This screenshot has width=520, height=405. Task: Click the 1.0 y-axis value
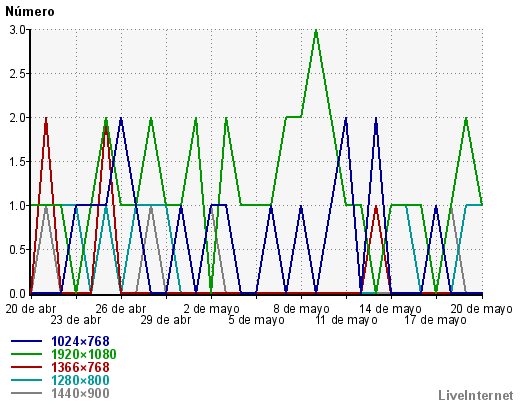click(17, 206)
